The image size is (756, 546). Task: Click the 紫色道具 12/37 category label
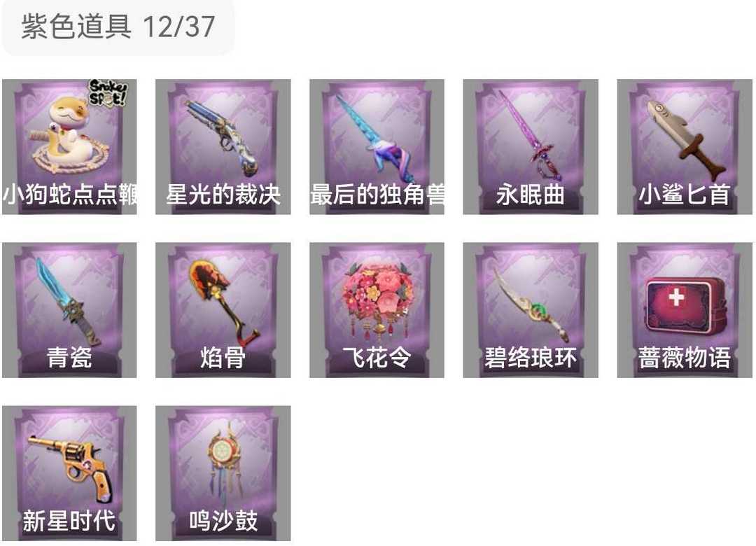pyautogui.click(x=118, y=26)
